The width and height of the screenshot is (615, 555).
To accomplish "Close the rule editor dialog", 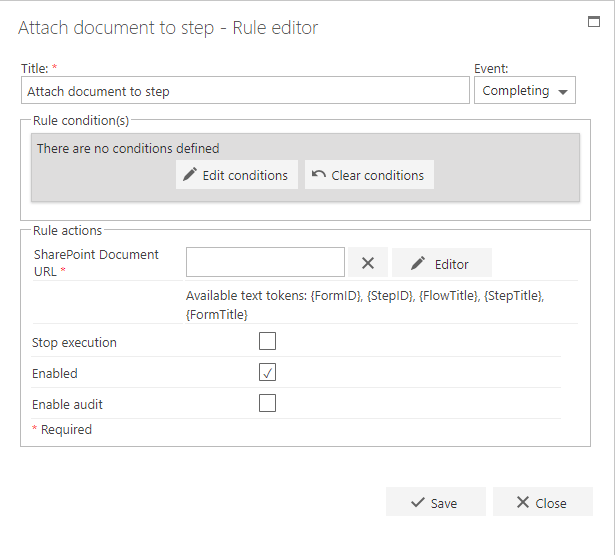I will (x=543, y=502).
